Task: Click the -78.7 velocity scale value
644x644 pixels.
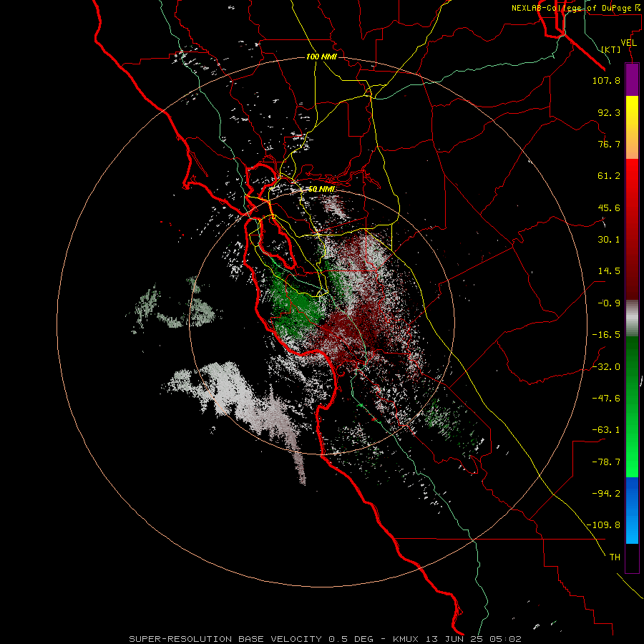Action: tap(606, 462)
